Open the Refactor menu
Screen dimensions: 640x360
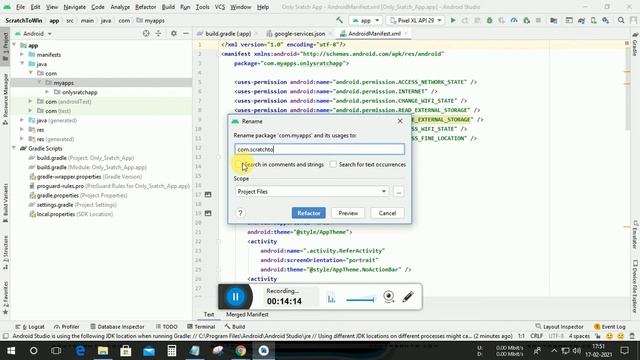point(145,7)
